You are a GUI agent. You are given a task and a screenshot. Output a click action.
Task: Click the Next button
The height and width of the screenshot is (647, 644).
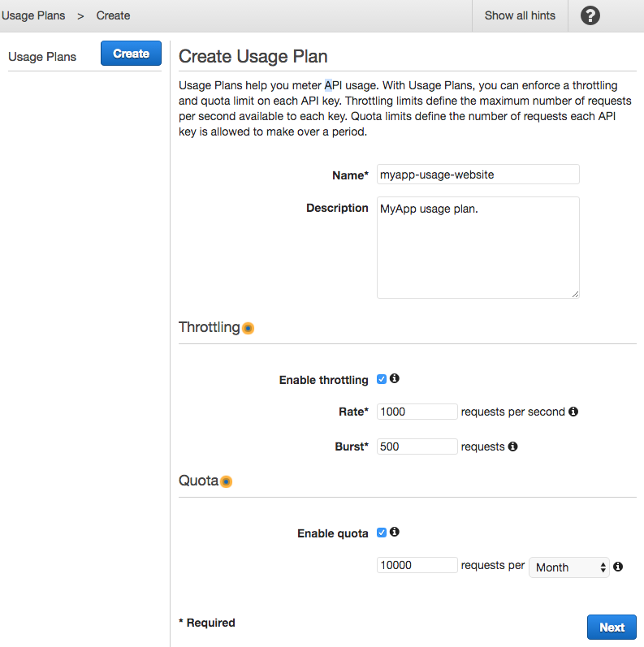[x=612, y=628]
